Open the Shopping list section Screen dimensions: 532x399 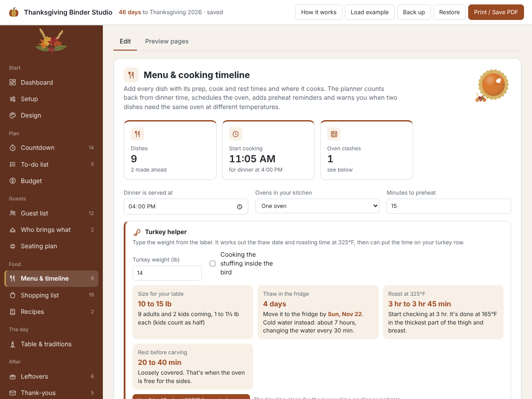(51, 295)
